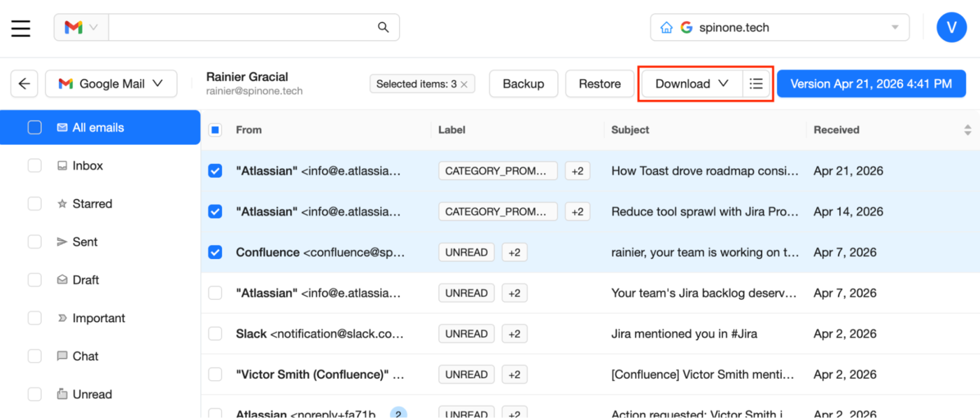The height and width of the screenshot is (418, 980).
Task: Click the home icon in domain selector
Action: 666,28
